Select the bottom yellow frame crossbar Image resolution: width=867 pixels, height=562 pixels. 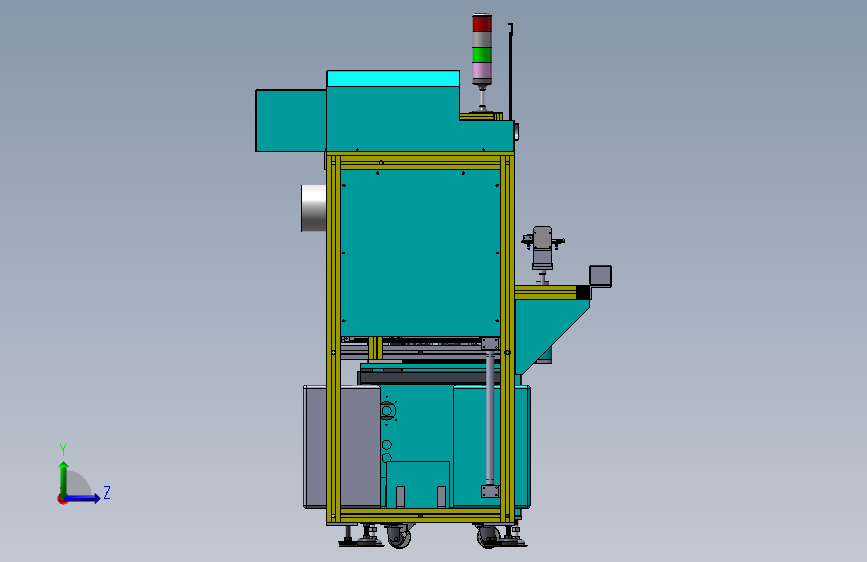(420, 516)
